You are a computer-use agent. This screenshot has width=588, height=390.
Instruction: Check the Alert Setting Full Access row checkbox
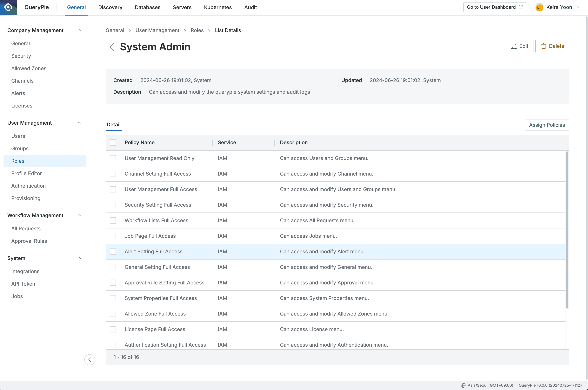[x=113, y=251]
